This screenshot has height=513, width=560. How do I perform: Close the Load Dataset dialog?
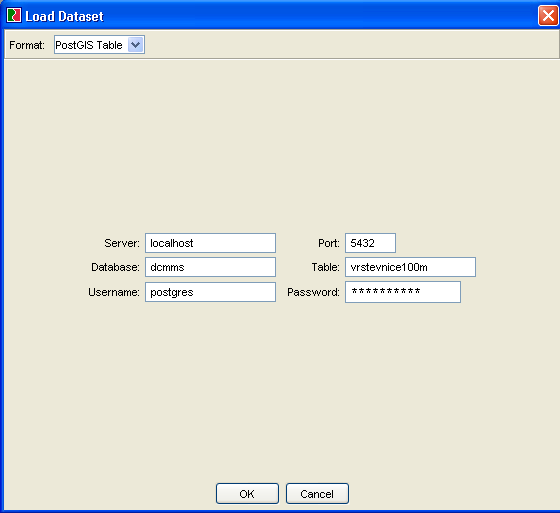tap(548, 16)
